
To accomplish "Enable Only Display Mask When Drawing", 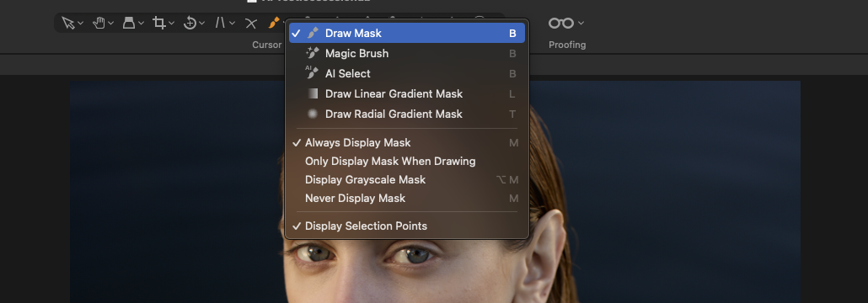I will (x=407, y=162).
